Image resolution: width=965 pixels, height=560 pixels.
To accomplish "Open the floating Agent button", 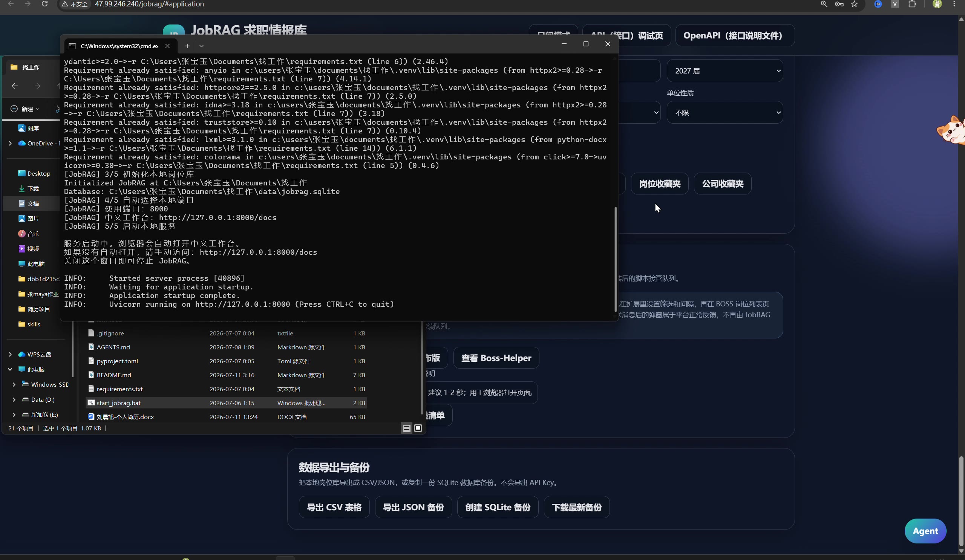I will tap(925, 531).
